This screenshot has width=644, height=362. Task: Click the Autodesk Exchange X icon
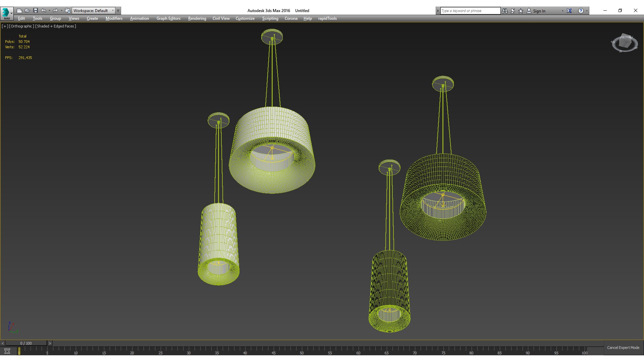(x=569, y=11)
